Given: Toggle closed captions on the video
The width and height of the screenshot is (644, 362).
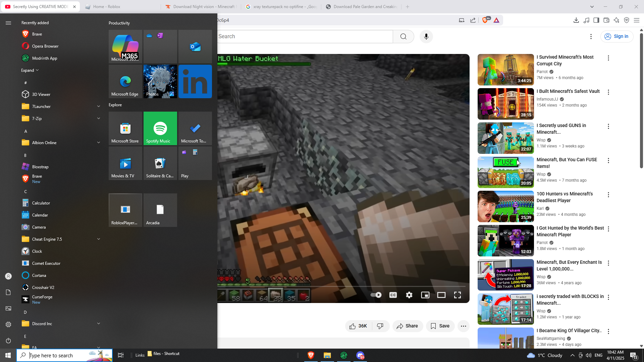Looking at the screenshot, I should point(393,295).
